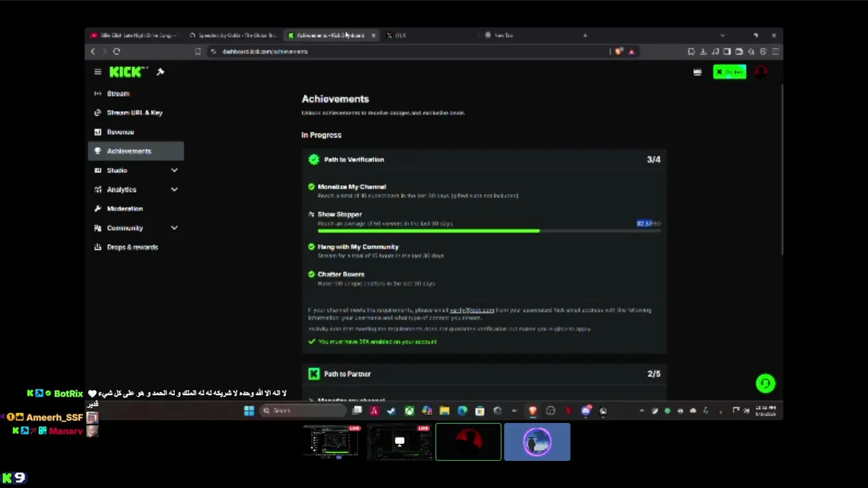The height and width of the screenshot is (488, 868).
Task: Open Microsoft Edge from the taskbar
Action: click(462, 410)
